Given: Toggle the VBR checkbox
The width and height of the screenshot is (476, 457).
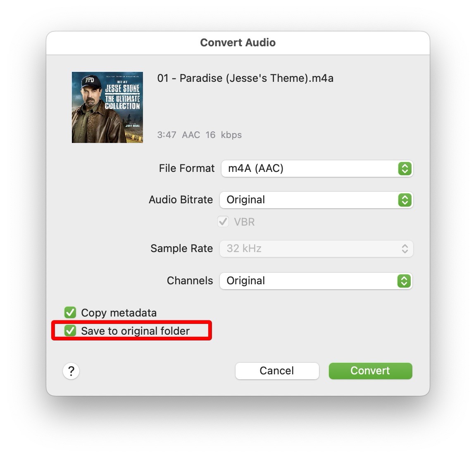Looking at the screenshot, I should click(223, 222).
